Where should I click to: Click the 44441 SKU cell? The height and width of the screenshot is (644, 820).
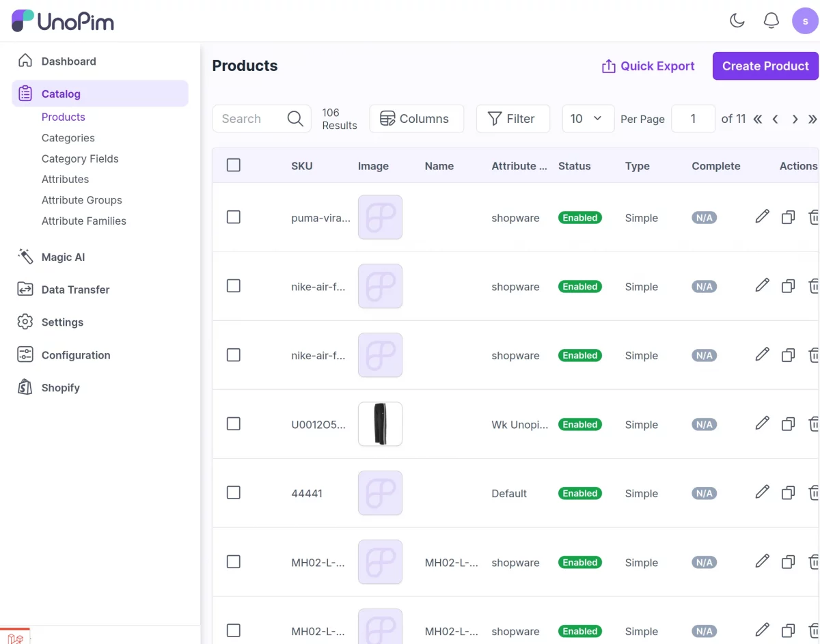point(307,493)
